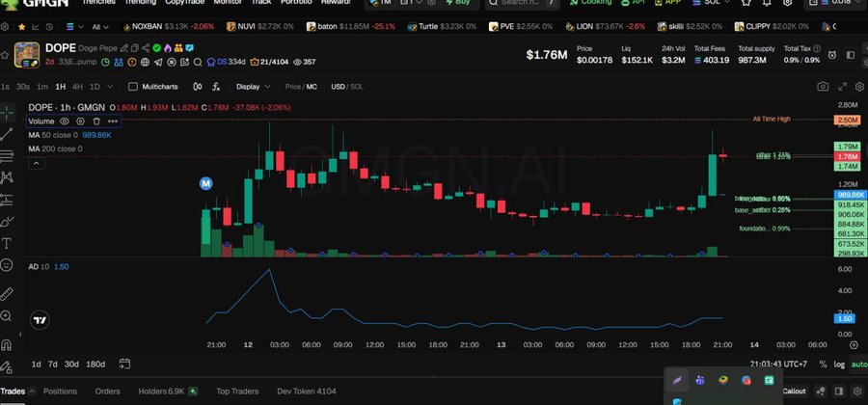Open the Display dropdown
The width and height of the screenshot is (868, 405).
(253, 87)
